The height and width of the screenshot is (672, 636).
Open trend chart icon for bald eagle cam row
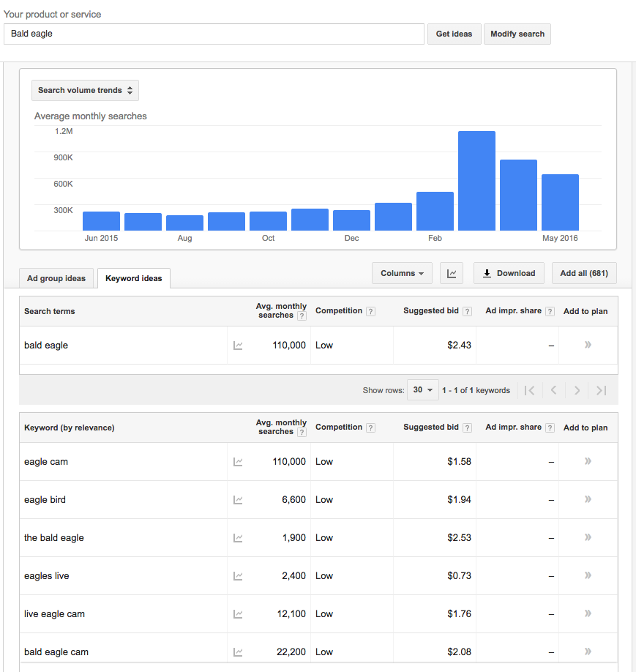238,652
